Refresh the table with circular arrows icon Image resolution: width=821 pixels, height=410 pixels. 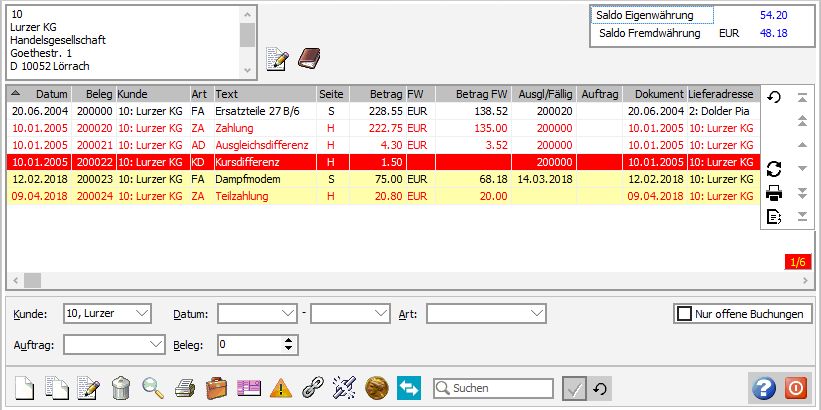click(773, 168)
